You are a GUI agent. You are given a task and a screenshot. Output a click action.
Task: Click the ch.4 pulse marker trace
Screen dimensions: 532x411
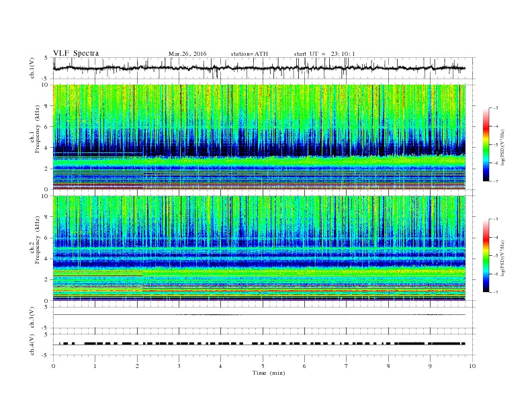(259, 344)
